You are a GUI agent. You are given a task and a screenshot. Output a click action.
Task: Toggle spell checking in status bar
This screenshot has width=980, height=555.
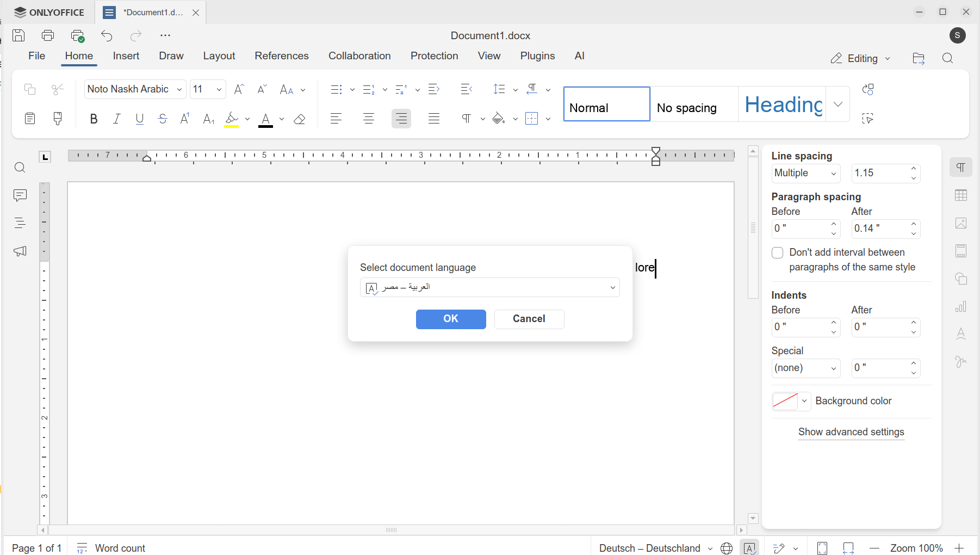tap(749, 548)
